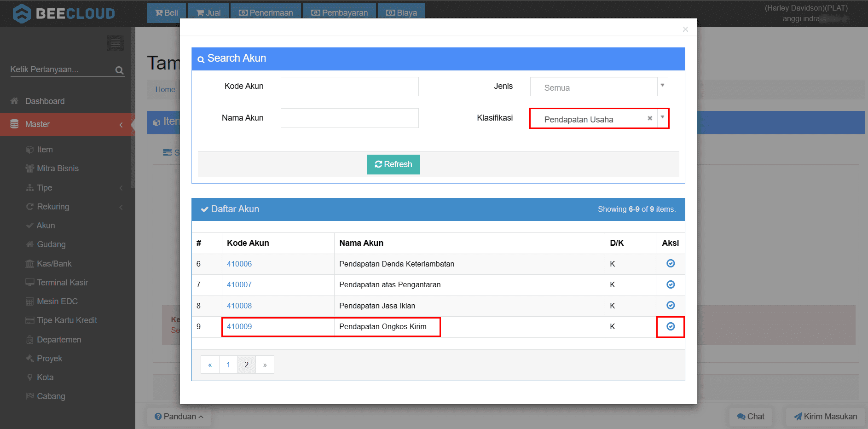Open the Klasifikasi dropdown arrow
This screenshot has height=429, width=868.
tap(662, 118)
